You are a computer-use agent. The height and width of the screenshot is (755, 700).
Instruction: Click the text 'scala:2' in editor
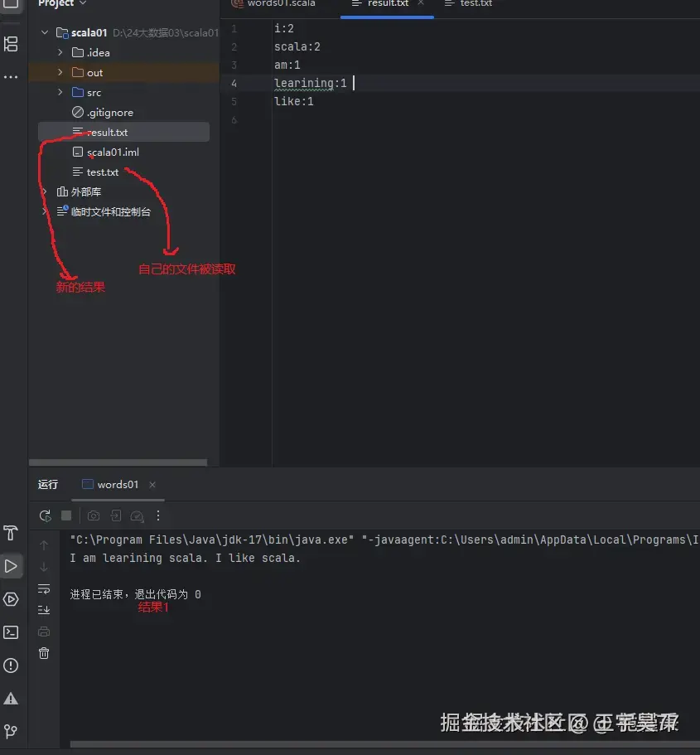pyautogui.click(x=297, y=46)
